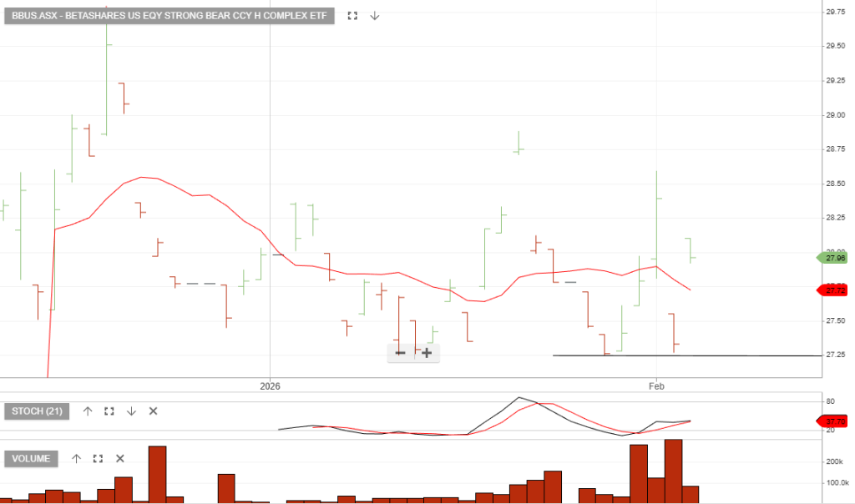Viewport: 855px width, 504px height.
Task: Close the STOCH indicator panel
Action: [153, 411]
